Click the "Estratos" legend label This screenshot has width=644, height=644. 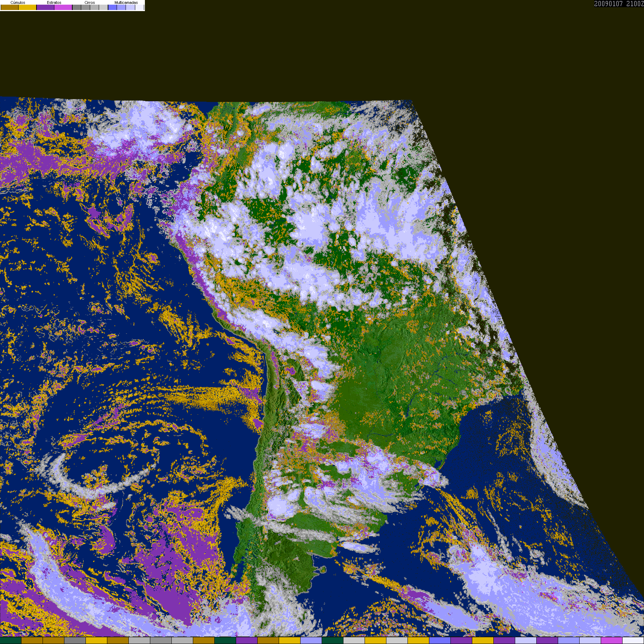pyautogui.click(x=54, y=3)
